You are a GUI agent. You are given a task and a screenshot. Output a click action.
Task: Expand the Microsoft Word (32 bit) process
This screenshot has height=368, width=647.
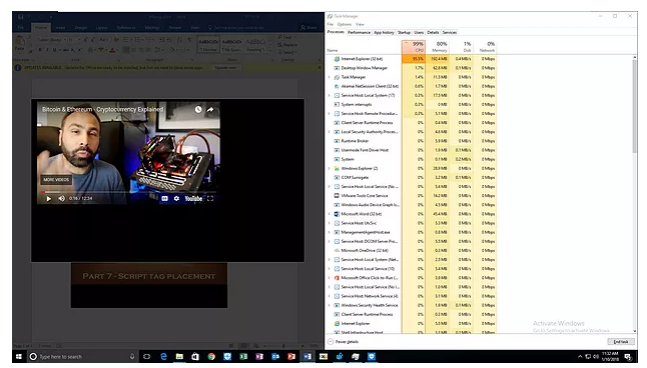click(x=329, y=214)
